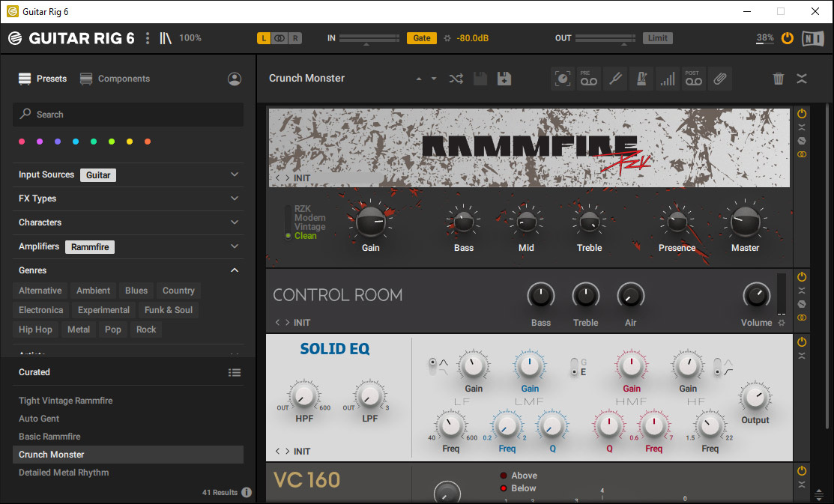This screenshot has height=504, width=834.
Task: Click the Rammfire Gain knob
Action: [x=370, y=221]
